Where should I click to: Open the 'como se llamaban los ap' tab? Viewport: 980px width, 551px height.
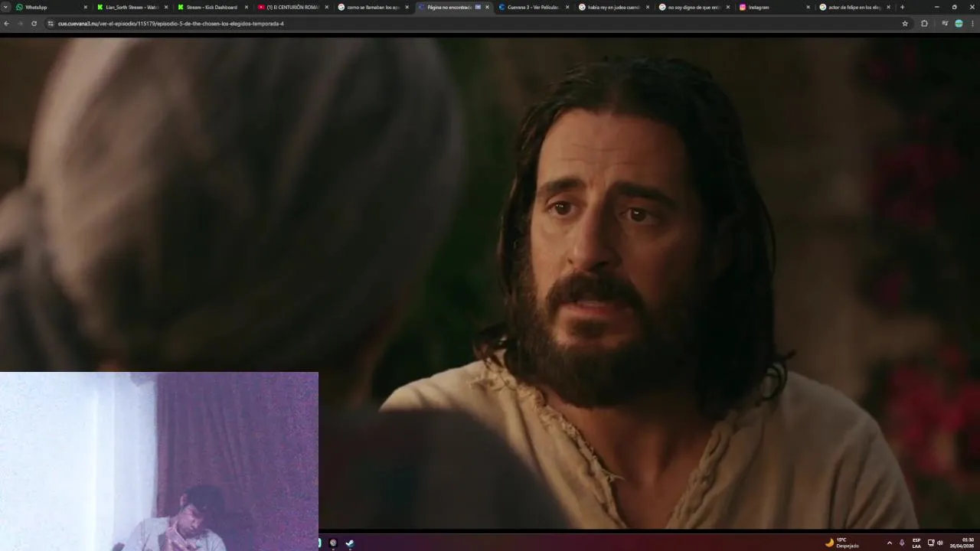coord(371,7)
